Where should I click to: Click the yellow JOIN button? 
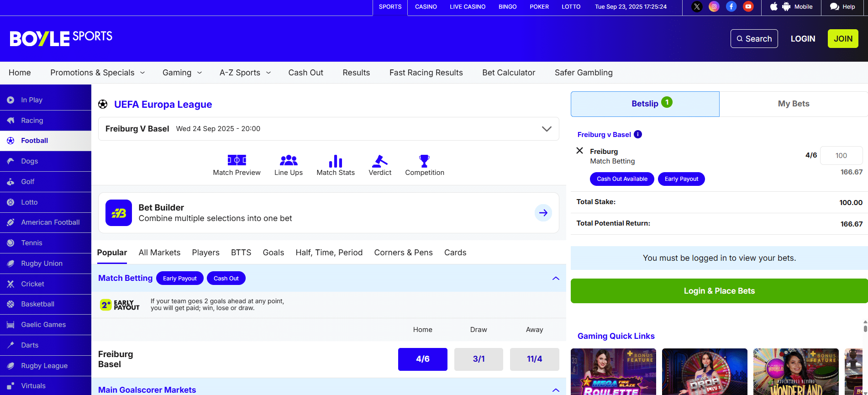tap(843, 39)
